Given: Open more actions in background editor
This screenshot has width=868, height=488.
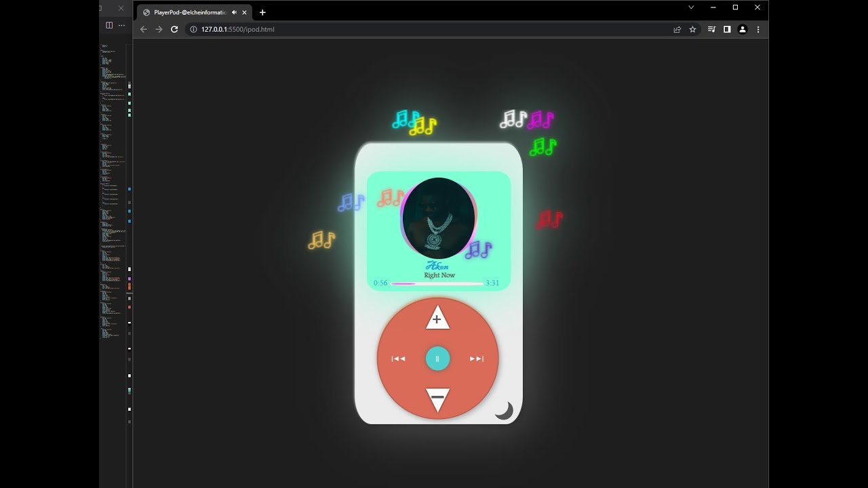Looking at the screenshot, I should 121,25.
